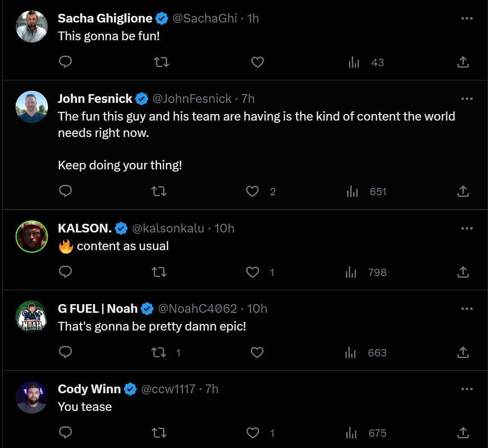488x448 pixels.
Task: Like KALSON.'s "content as usual" reply
Action: pyautogui.click(x=253, y=272)
